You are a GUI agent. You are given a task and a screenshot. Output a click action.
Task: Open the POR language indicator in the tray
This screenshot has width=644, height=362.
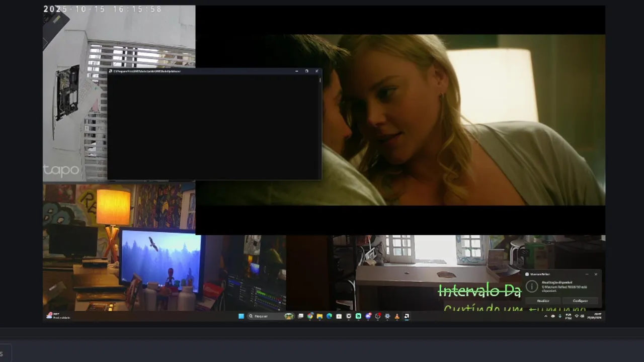coord(569,316)
